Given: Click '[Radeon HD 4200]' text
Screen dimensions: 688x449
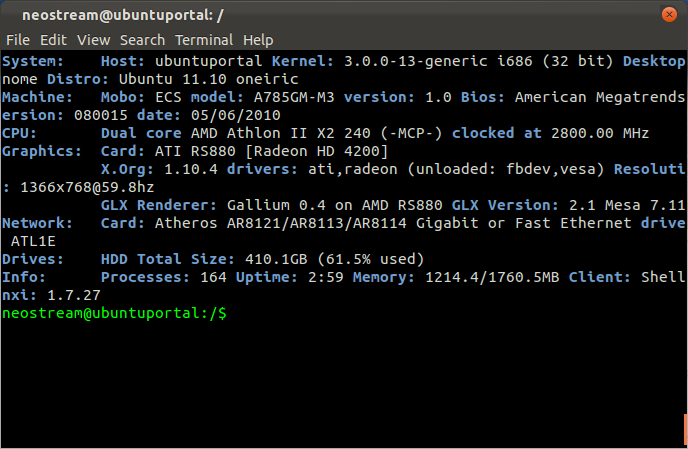Looking at the screenshot, I should click(x=316, y=151).
